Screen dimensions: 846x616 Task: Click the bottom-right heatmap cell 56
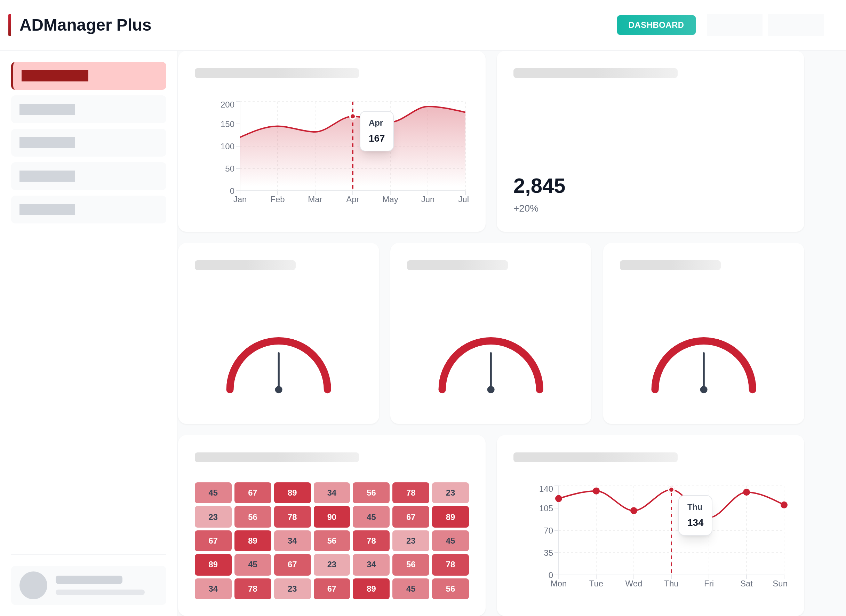450,589
